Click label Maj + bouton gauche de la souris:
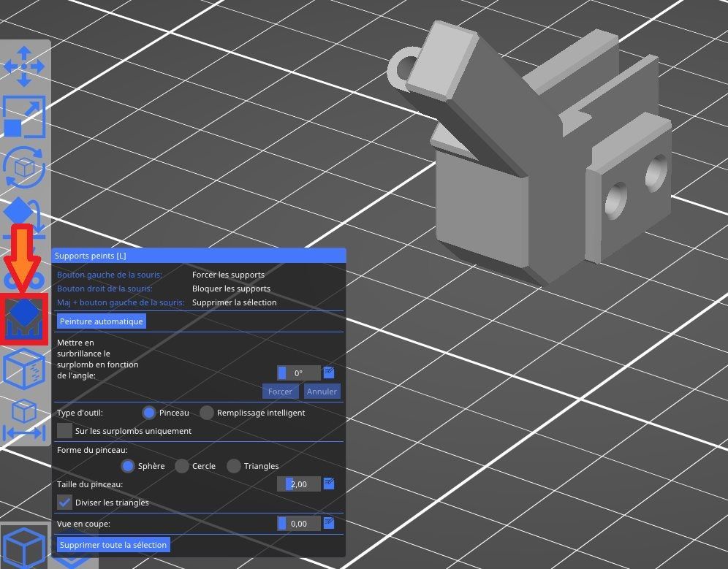 (121, 302)
